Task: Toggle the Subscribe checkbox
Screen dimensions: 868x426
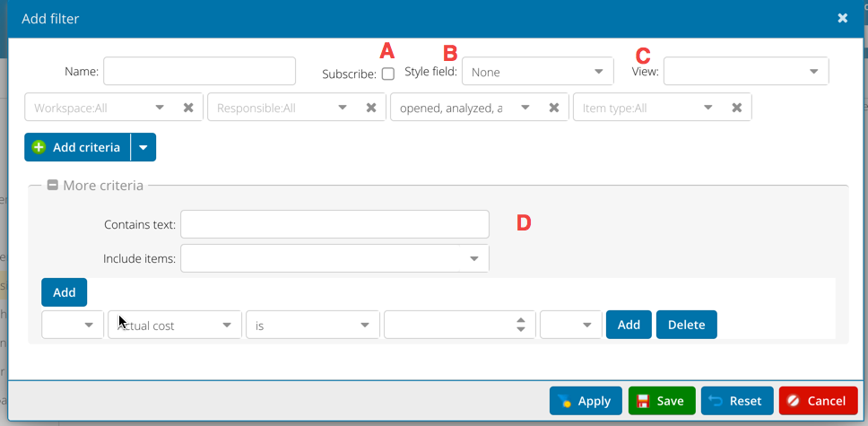Action: tap(388, 74)
